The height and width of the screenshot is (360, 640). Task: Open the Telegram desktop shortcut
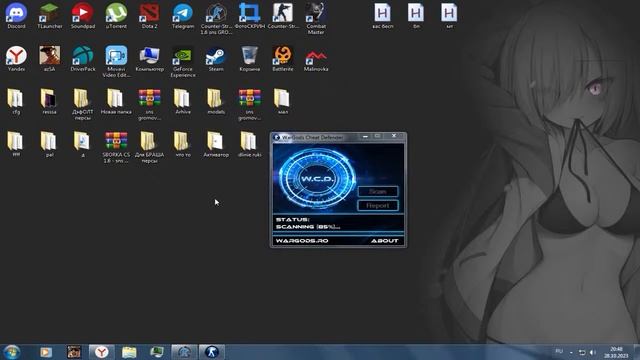(x=183, y=16)
